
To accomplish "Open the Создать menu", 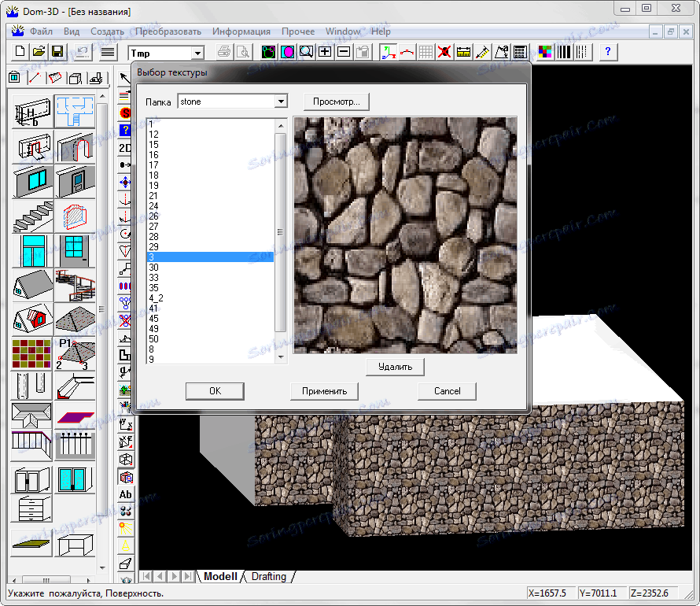I will tap(107, 31).
